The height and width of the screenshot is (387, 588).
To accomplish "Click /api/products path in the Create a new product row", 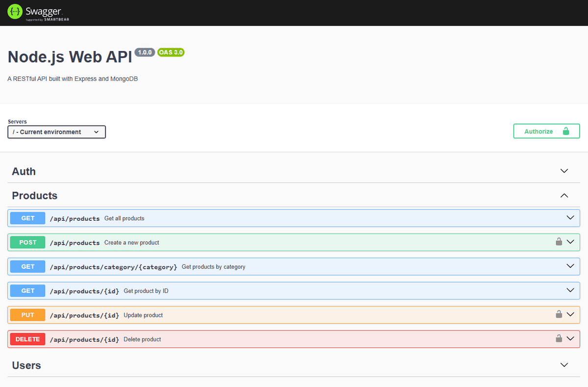I will 74,242.
